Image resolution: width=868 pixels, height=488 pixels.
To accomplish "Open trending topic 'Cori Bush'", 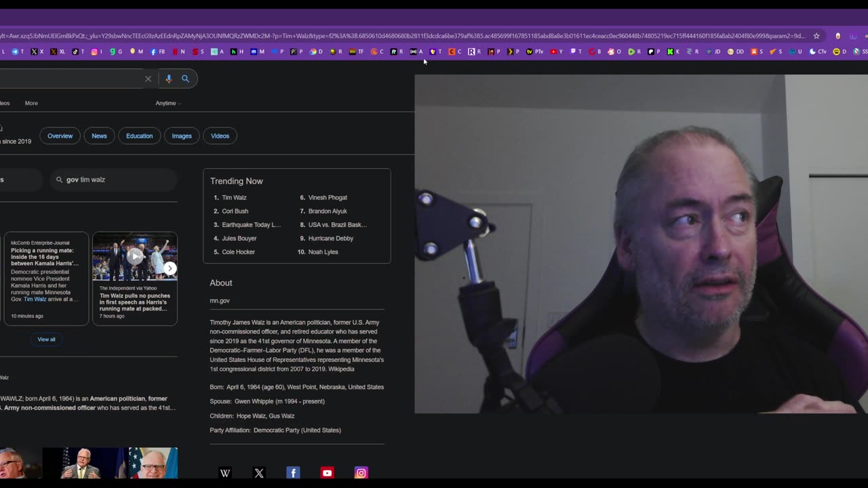I will point(235,211).
